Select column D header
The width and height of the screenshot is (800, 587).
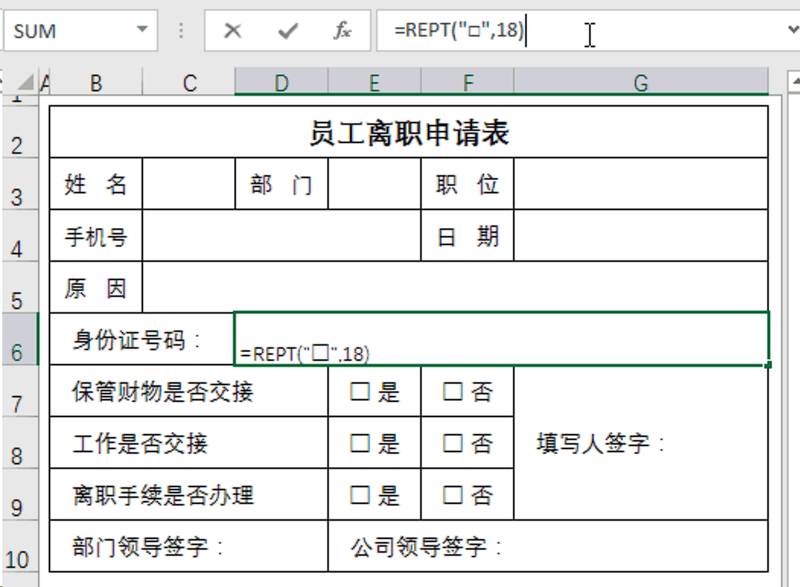[x=281, y=84]
